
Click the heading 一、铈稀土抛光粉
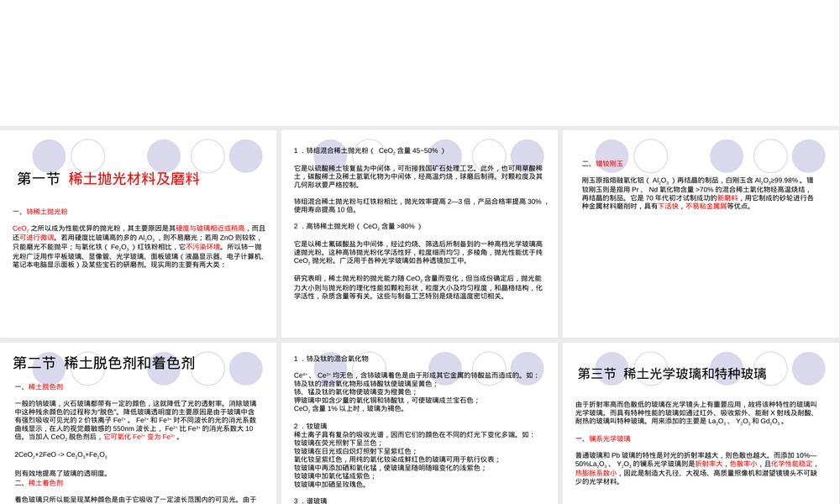tap(40, 212)
